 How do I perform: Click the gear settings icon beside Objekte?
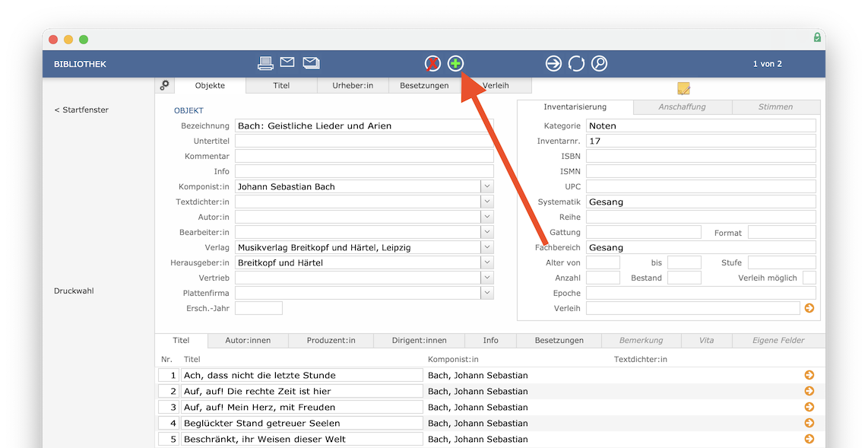164,85
